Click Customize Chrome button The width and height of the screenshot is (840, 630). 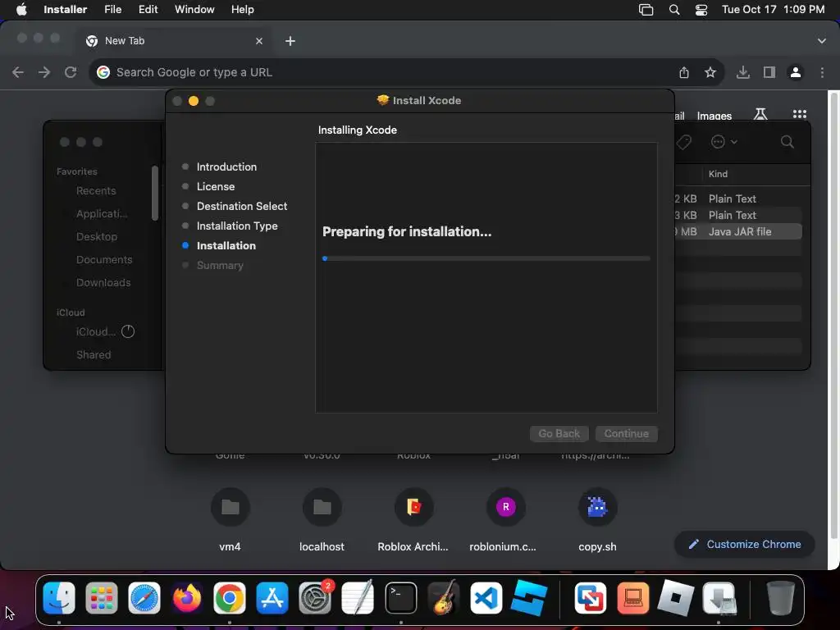point(745,545)
